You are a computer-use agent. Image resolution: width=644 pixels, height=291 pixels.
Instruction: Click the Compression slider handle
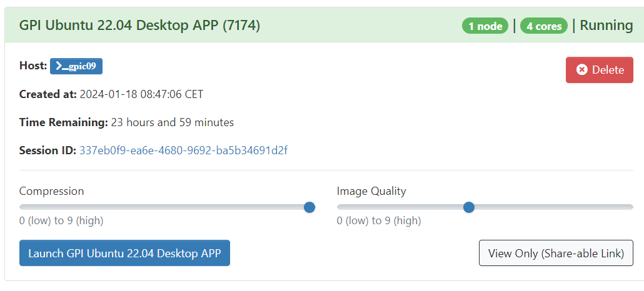point(309,207)
